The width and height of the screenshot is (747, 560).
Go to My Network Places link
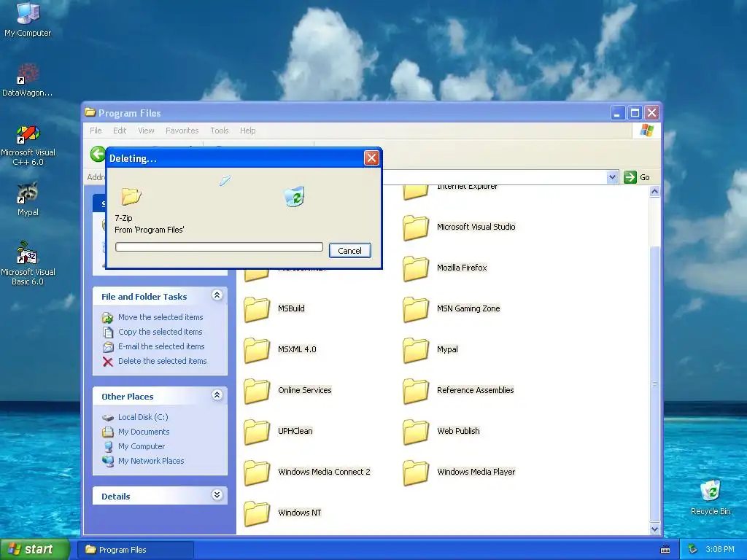(x=151, y=461)
